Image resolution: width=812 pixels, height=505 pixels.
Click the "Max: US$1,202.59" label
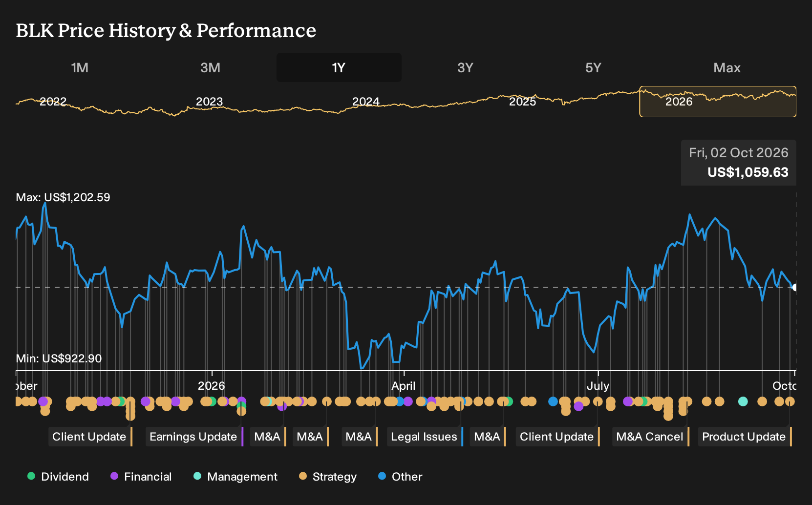coord(63,197)
